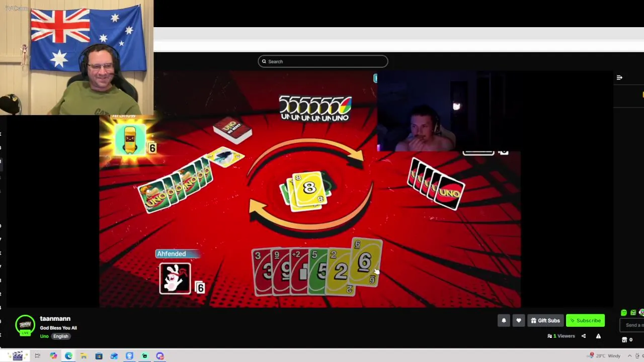Image resolution: width=644 pixels, height=362 pixels.
Task: Open the share stream icon
Action: click(x=584, y=336)
